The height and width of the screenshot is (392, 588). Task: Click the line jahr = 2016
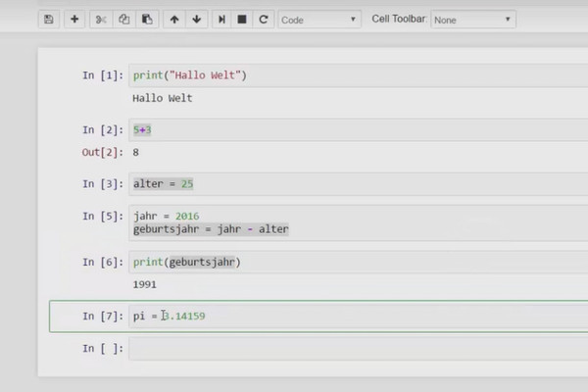[x=167, y=216]
